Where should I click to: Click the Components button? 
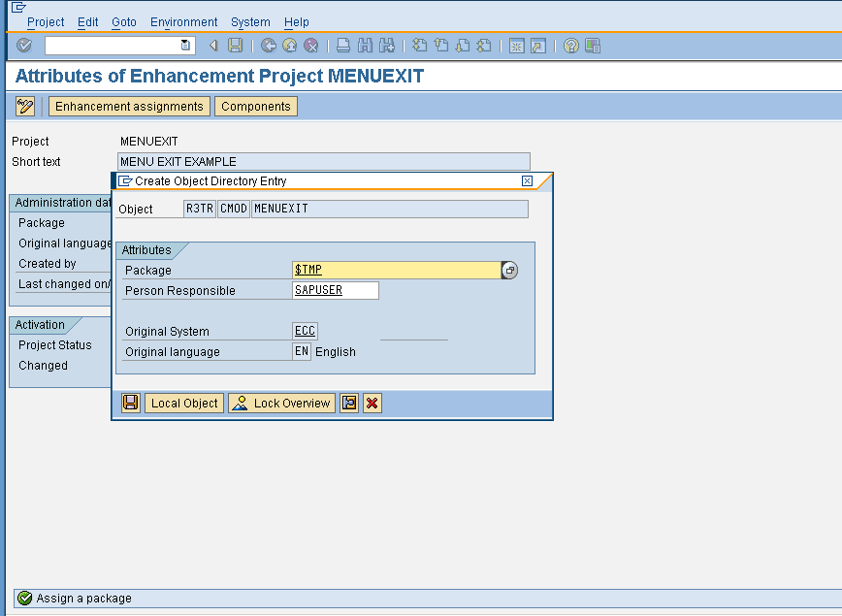(255, 107)
